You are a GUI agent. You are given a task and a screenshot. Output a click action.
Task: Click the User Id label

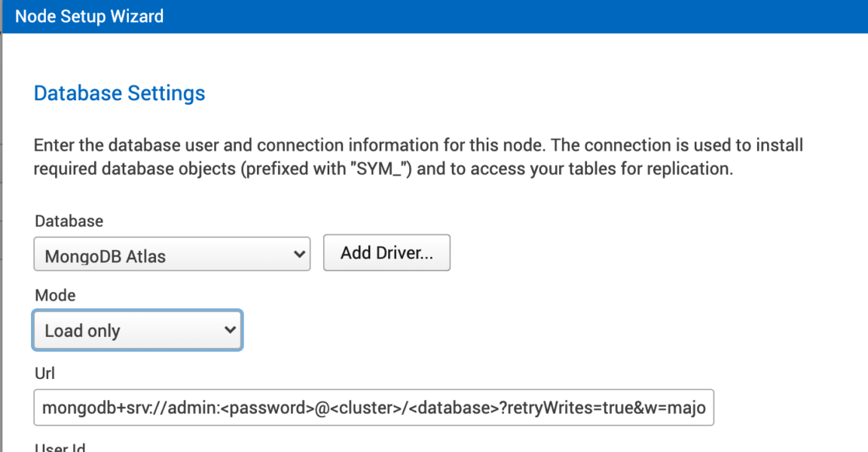[60, 447]
